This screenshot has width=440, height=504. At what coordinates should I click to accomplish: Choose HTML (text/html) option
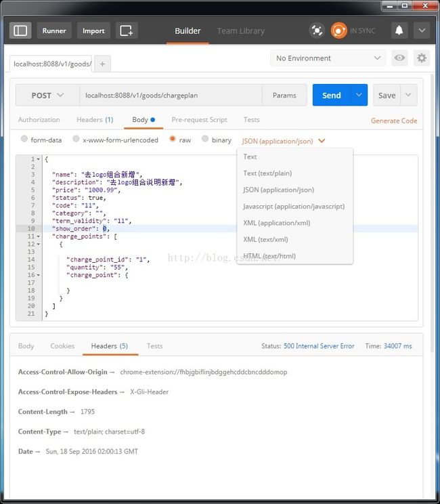(x=295, y=256)
